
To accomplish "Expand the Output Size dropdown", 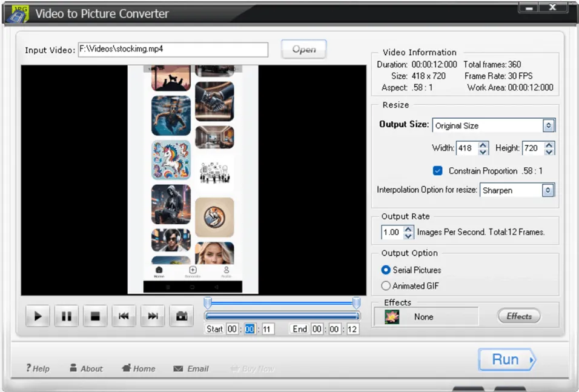I will pos(548,125).
